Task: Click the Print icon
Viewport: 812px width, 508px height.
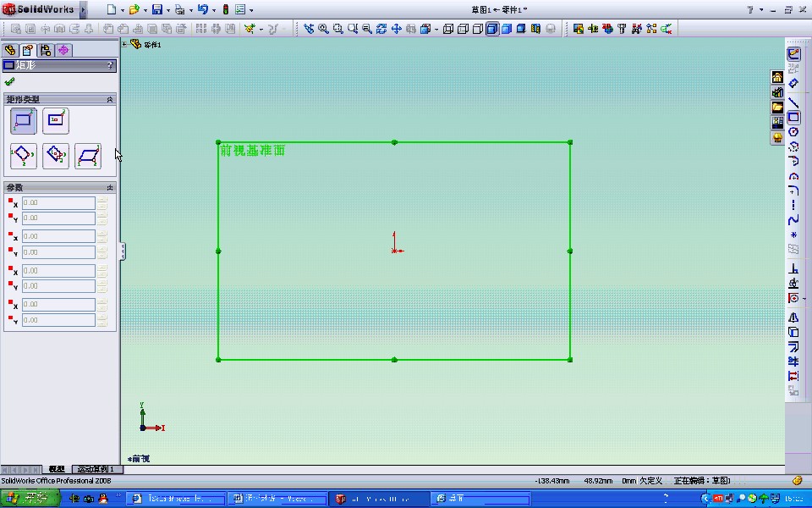Action: coord(179,9)
